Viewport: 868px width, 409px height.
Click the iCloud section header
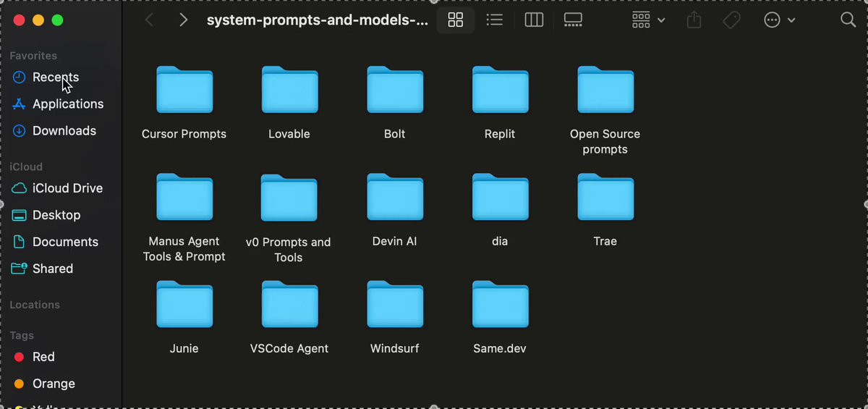click(x=26, y=166)
